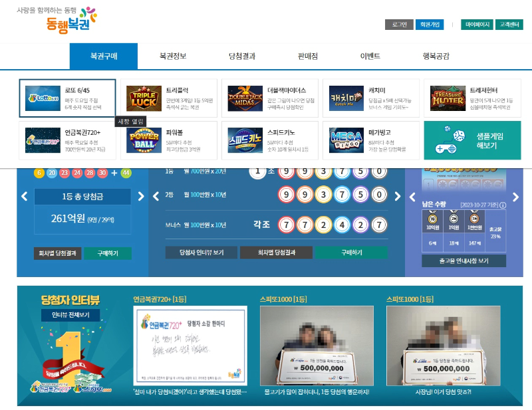The height and width of the screenshot is (410, 532).
Task: Click the Mega Bingo game icon
Action: point(346,140)
